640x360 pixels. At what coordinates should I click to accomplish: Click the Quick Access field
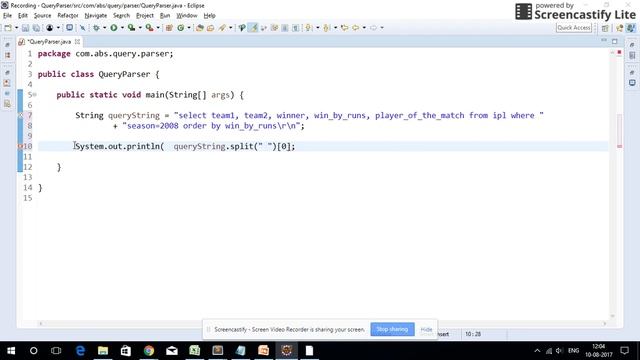(x=573, y=28)
